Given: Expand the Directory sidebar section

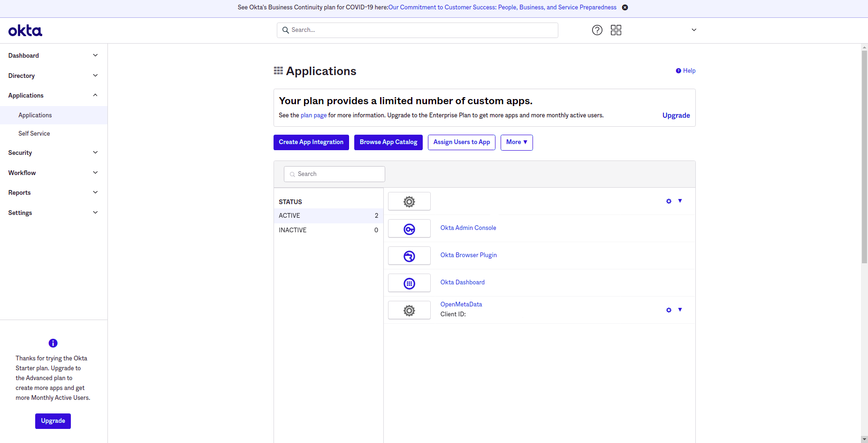Looking at the screenshot, I should 53,76.
